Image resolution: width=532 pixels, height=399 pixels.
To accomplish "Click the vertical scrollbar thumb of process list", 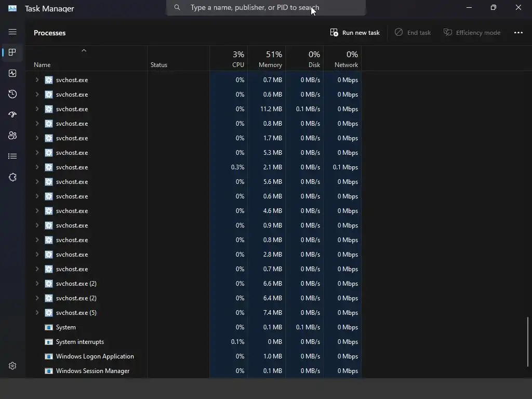I will click(x=528, y=342).
